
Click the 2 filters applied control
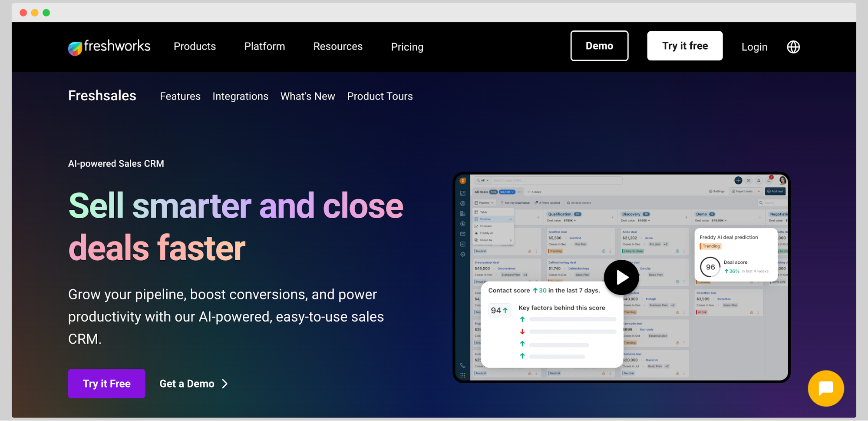547,203
